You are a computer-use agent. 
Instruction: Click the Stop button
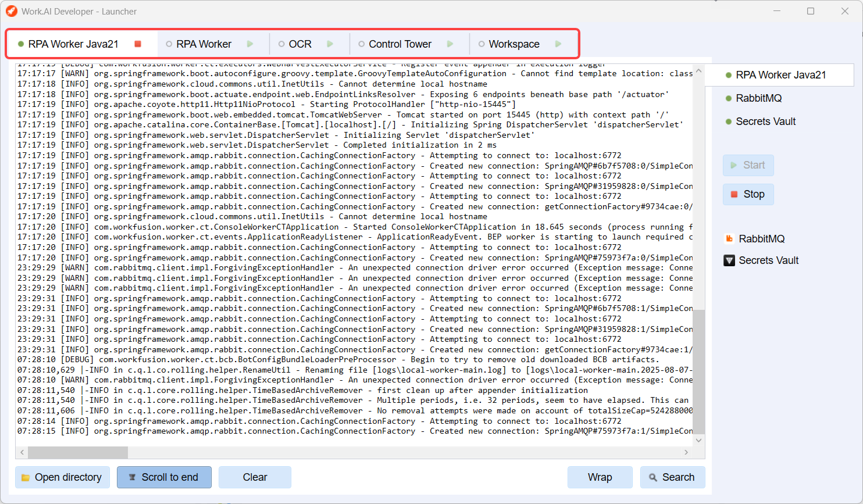pos(748,194)
